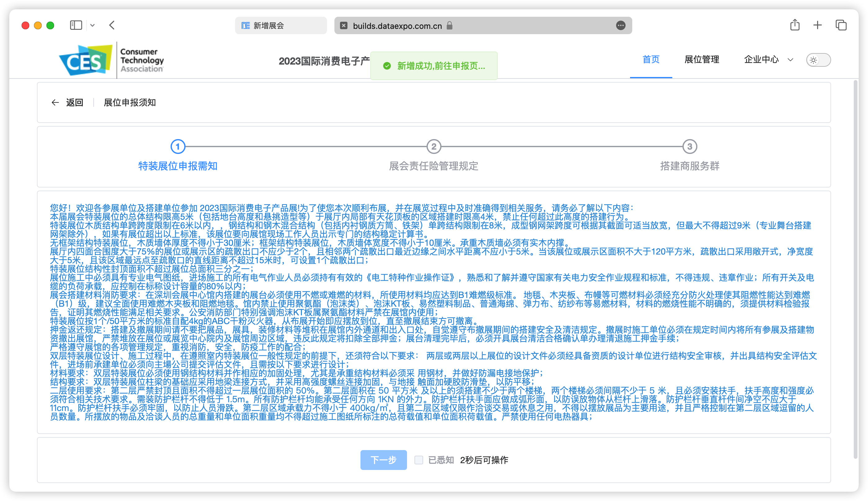Click the Safari sidebar toggle icon

coord(76,25)
